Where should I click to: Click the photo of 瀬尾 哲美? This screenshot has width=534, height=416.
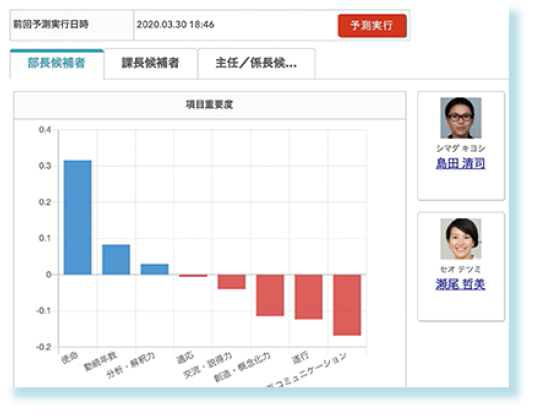(x=461, y=239)
